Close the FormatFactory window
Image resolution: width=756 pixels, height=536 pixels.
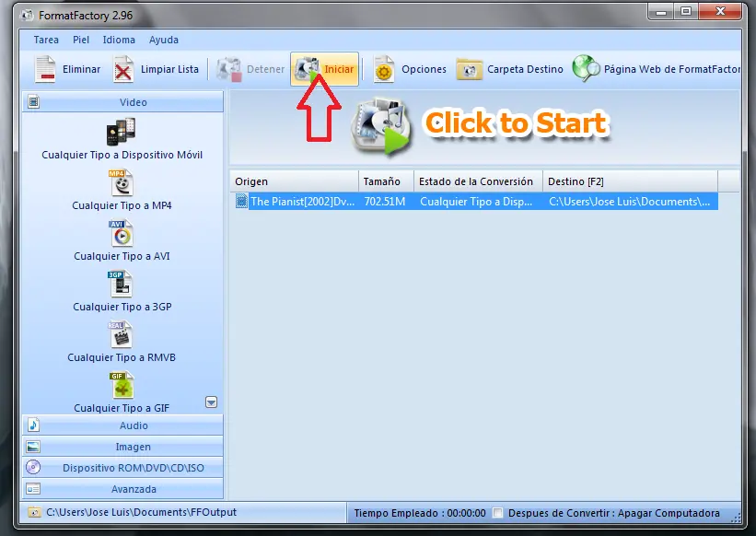click(720, 12)
